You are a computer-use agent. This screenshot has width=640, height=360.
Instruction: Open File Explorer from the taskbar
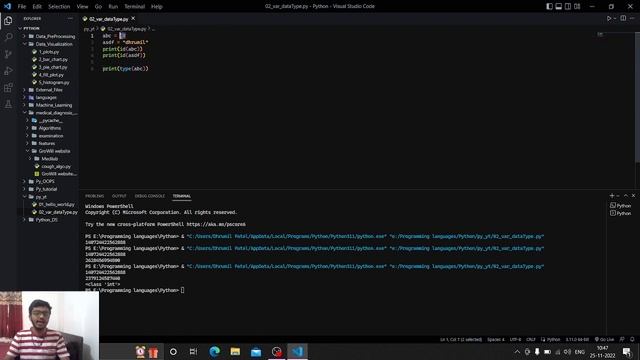point(235,351)
